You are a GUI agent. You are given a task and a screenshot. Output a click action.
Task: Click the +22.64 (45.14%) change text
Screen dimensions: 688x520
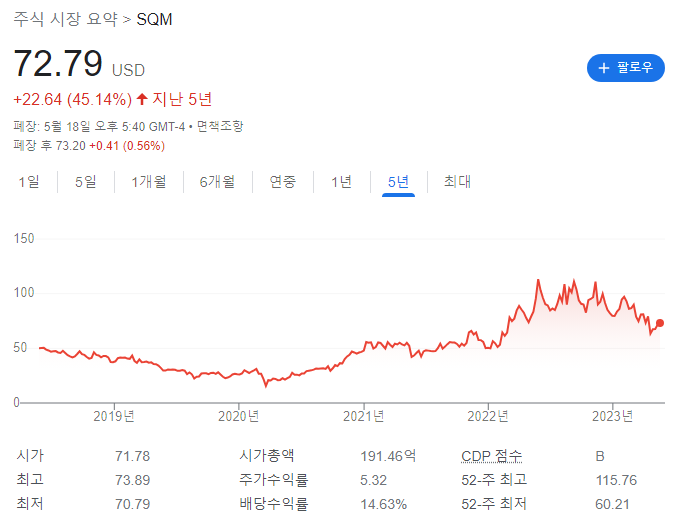(72, 100)
